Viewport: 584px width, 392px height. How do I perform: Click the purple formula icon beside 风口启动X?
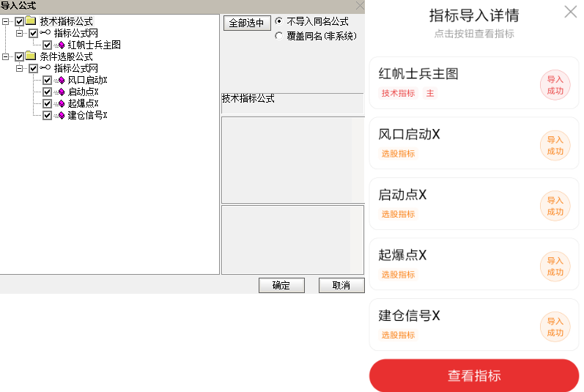61,80
